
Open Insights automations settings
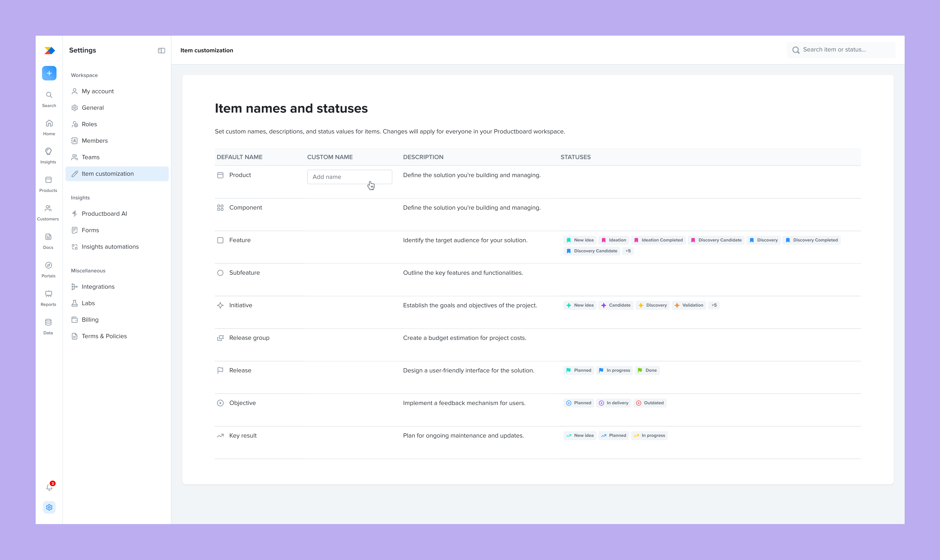[117, 247]
